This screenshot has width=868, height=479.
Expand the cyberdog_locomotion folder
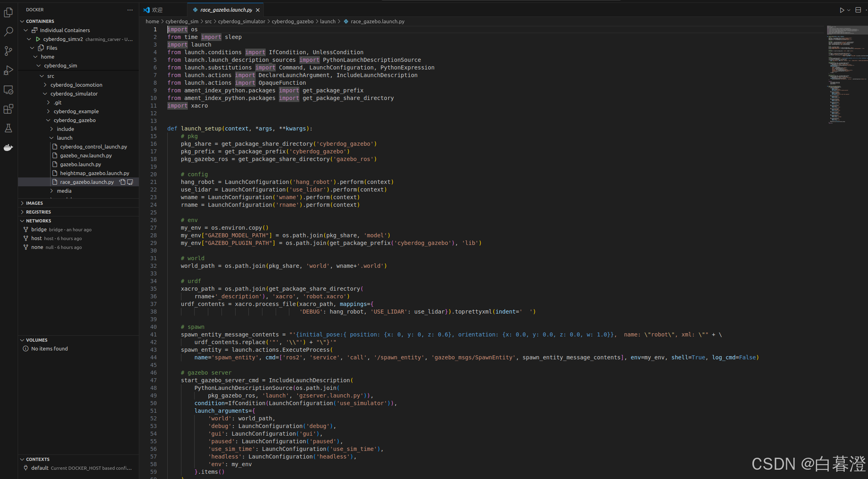coord(76,85)
